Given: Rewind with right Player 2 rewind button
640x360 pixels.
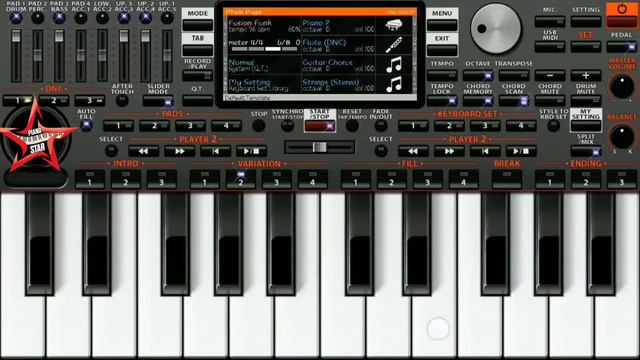Looking at the screenshot, I should pyautogui.click(x=413, y=151).
